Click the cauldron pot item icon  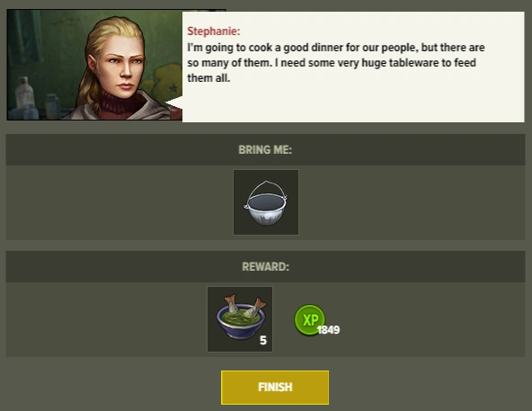(x=266, y=202)
